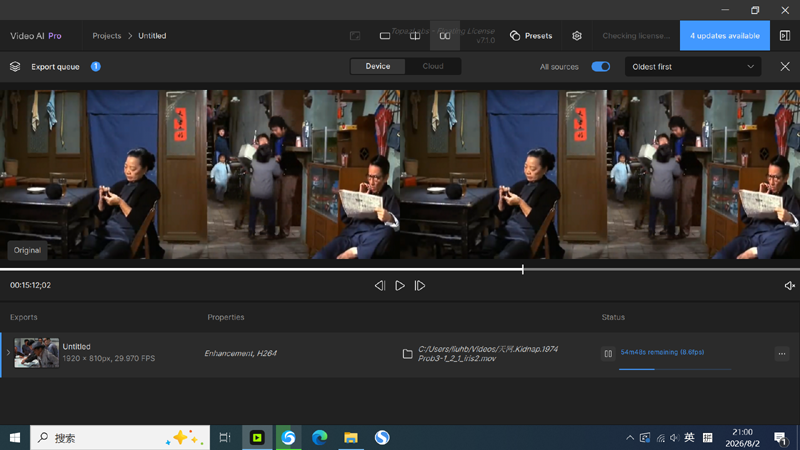Click Enhancement, H264 properties text
Screen dimensions: 800x450
240,353
